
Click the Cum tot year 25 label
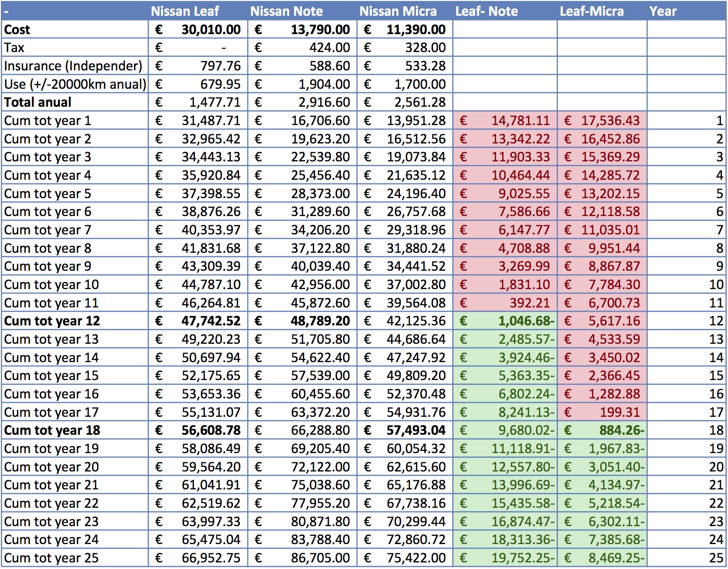[x=51, y=559]
